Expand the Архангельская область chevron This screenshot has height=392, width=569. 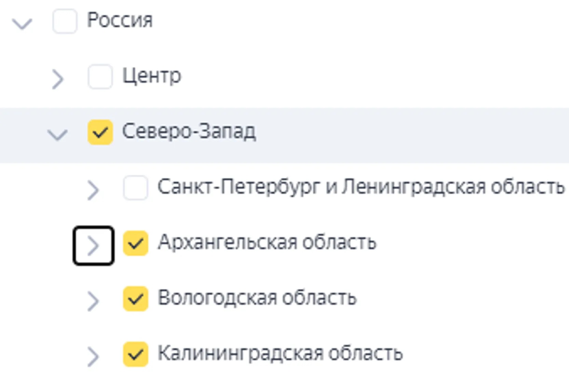(x=93, y=246)
